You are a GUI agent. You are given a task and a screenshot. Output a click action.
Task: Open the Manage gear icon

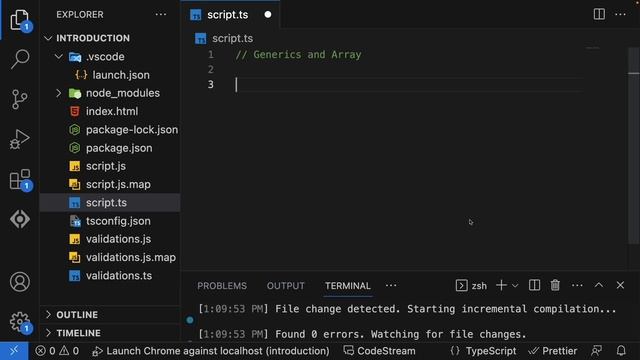(x=20, y=322)
